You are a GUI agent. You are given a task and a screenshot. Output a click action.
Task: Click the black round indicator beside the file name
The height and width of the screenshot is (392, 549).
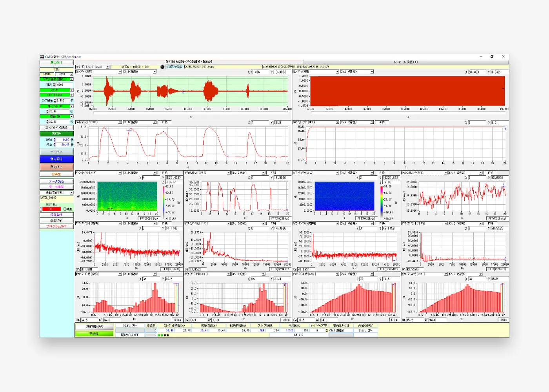click(162, 67)
